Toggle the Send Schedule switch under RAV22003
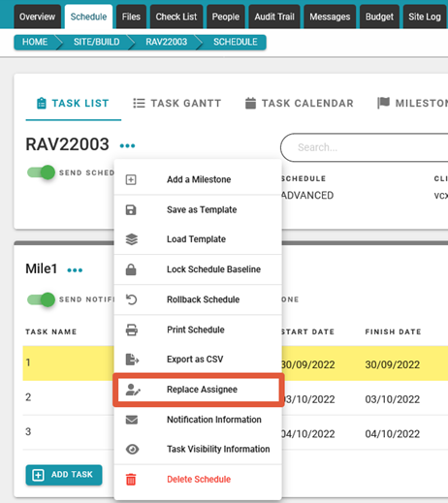Viewport: 448px width, 503px height. click(x=41, y=173)
